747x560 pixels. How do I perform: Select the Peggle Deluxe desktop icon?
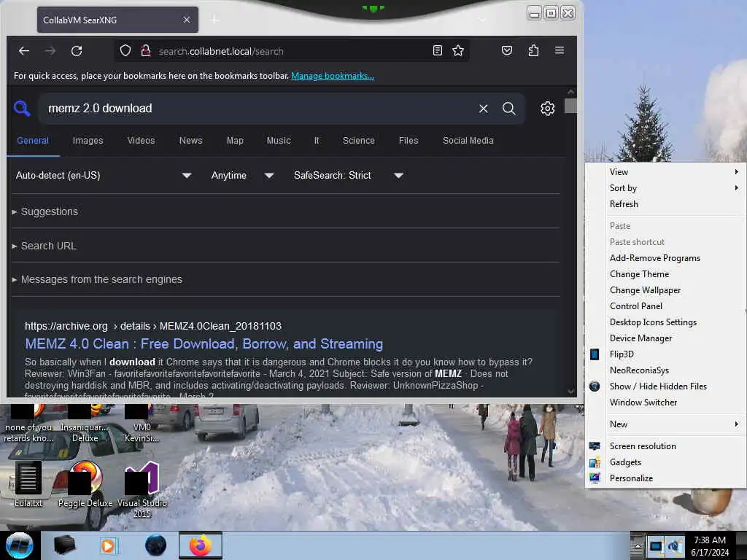click(85, 484)
